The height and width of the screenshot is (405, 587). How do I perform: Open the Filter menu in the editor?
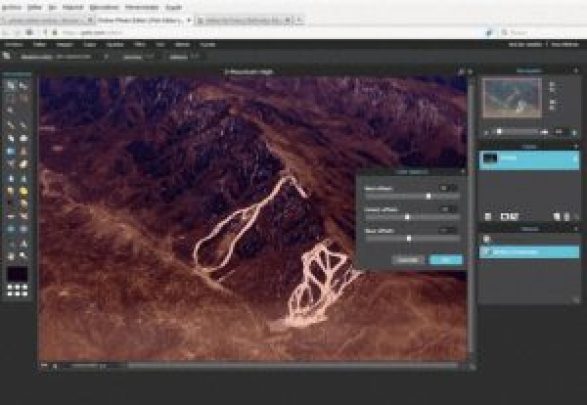[x=140, y=45]
